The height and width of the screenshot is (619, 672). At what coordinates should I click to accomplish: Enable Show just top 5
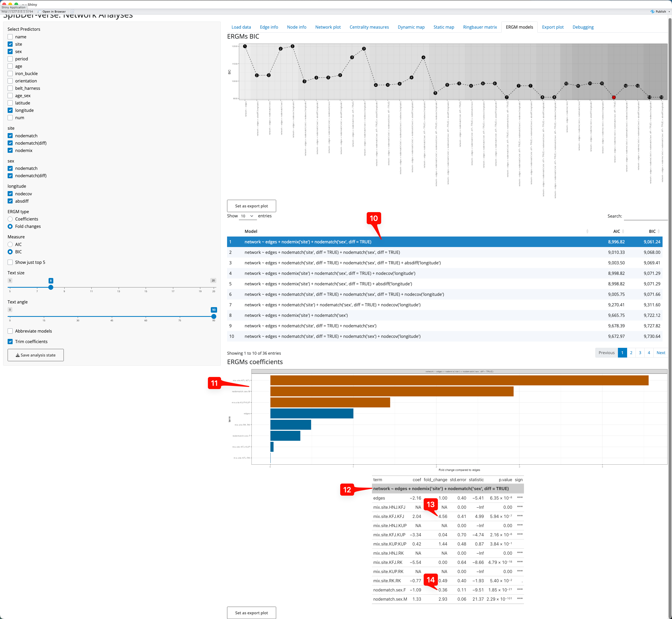click(x=10, y=262)
